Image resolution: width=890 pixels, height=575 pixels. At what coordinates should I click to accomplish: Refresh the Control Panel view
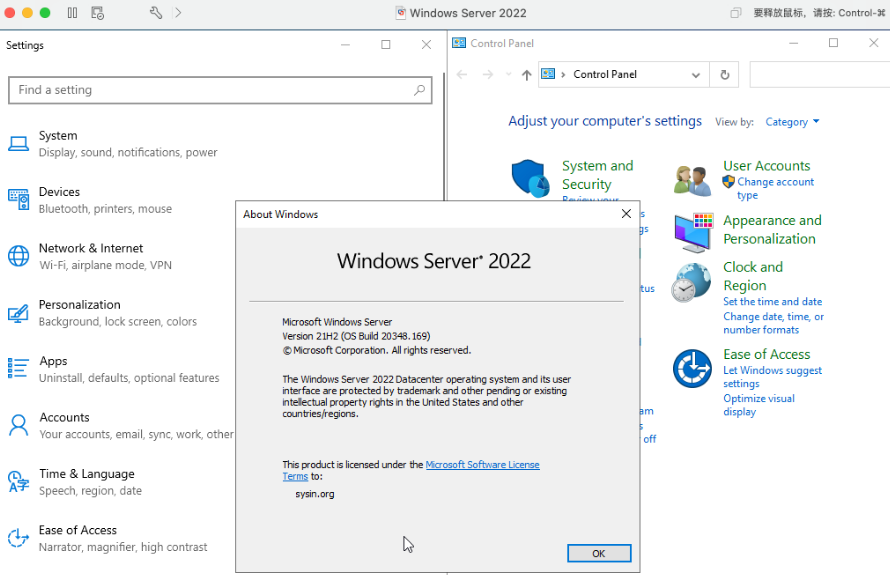coord(725,75)
